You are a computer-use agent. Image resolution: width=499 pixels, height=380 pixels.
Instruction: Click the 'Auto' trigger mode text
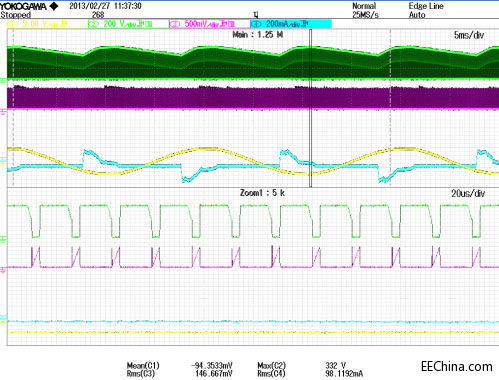[417, 15]
